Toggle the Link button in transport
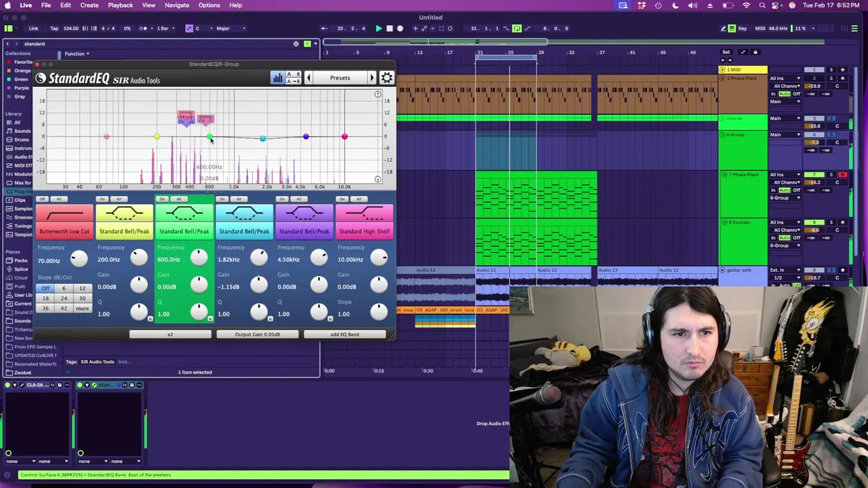868x488 pixels. point(33,28)
